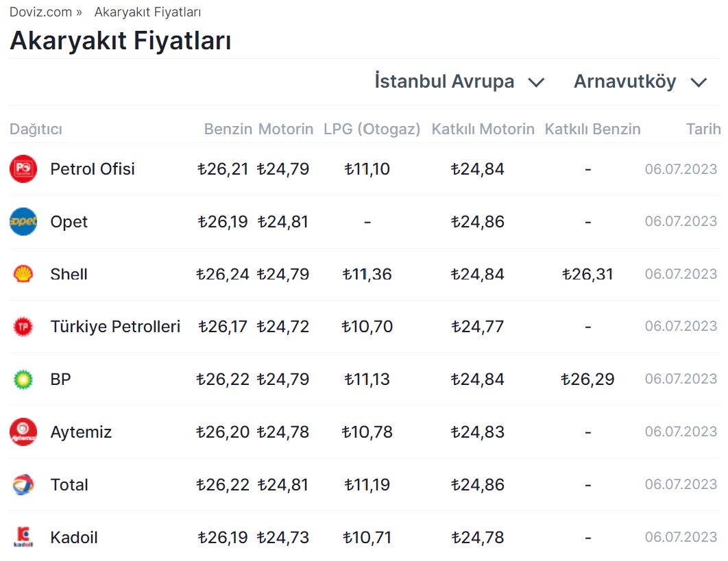
Task: Select the Motorin column header
Action: (x=286, y=129)
